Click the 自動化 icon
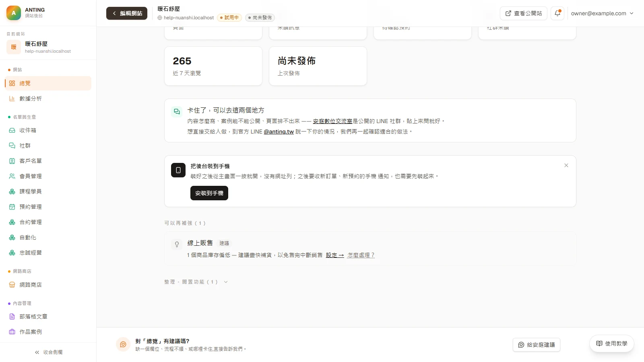This screenshot has width=644, height=362. pos(12,237)
